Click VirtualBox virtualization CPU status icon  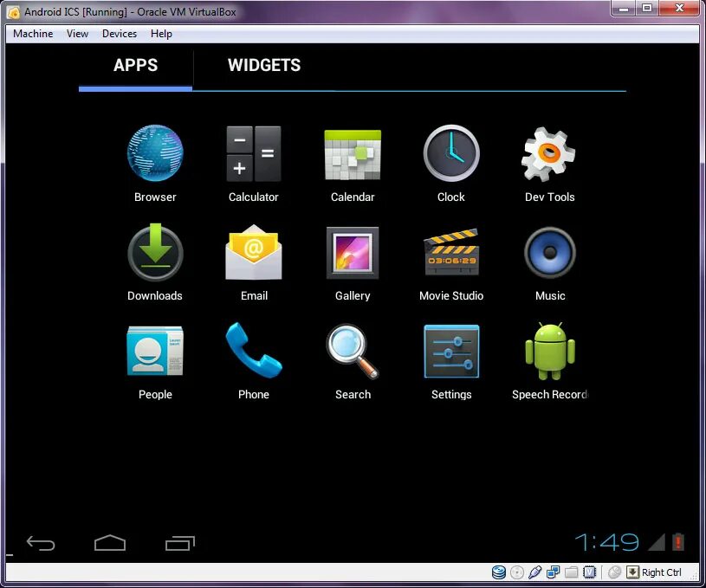589,572
